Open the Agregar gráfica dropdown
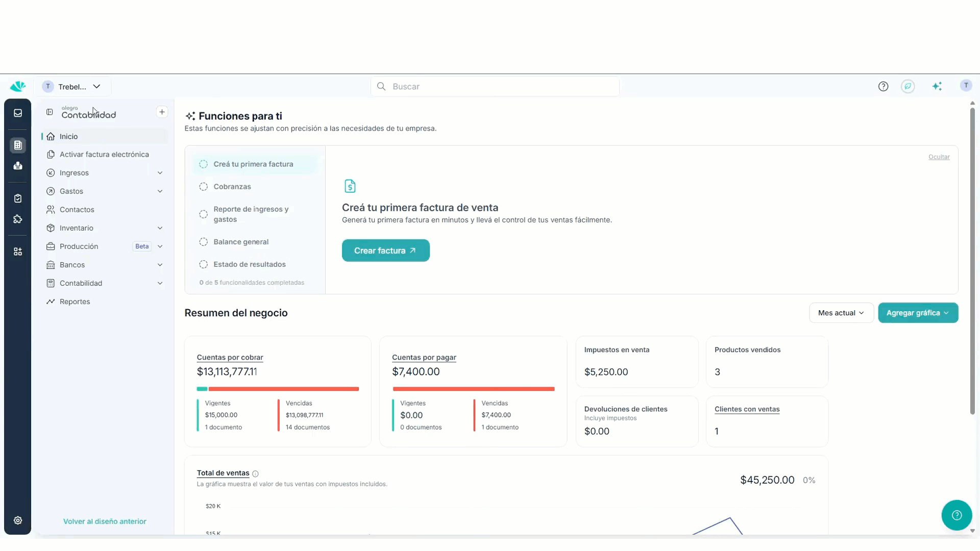Viewport: 980px width, 551px height. click(x=918, y=313)
